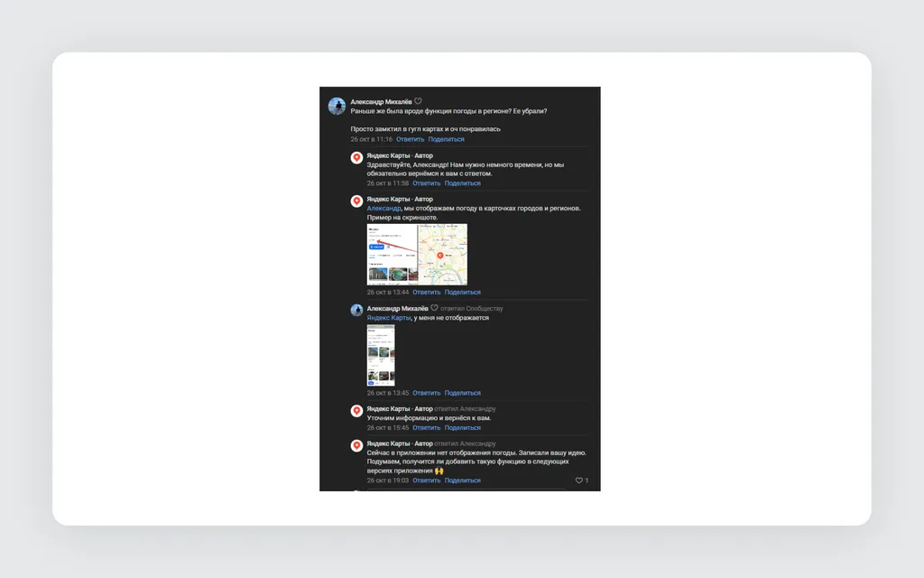Click the Яндекс Карты avatar on the 11:58 reply
The height and width of the screenshot is (578, 924).
(x=356, y=157)
